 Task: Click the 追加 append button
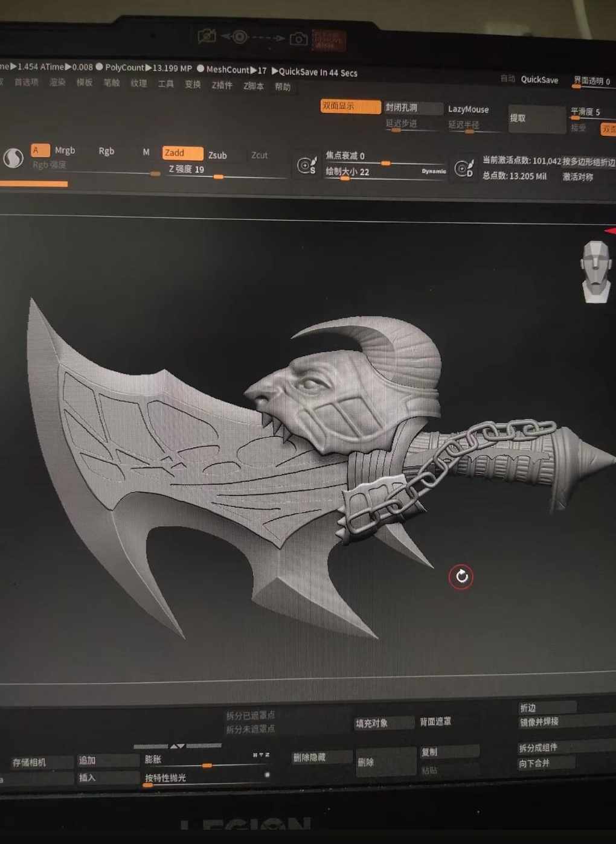(107, 760)
